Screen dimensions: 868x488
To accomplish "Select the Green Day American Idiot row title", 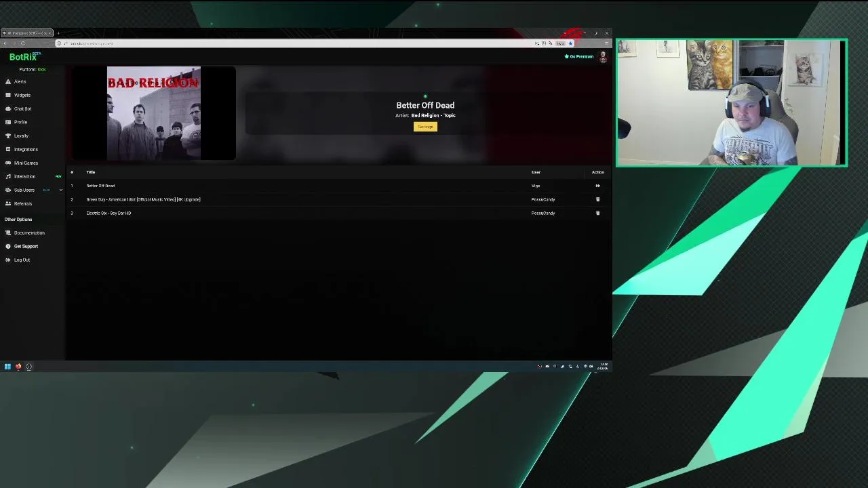I will [143, 199].
